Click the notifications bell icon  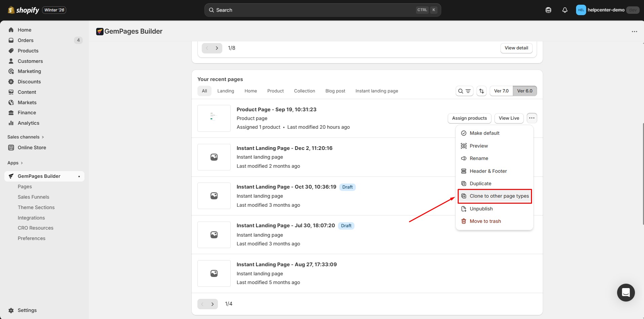[565, 10]
